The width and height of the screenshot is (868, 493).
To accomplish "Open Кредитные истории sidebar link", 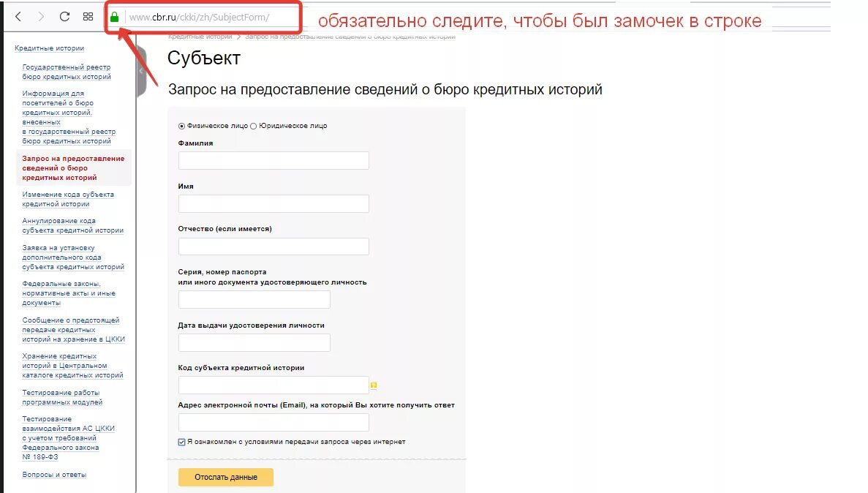I will point(49,48).
